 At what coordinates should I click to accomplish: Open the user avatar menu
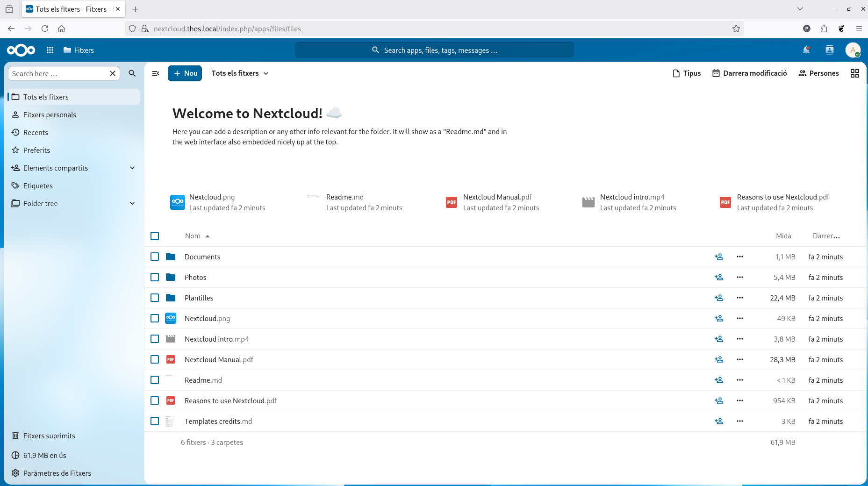coord(853,50)
